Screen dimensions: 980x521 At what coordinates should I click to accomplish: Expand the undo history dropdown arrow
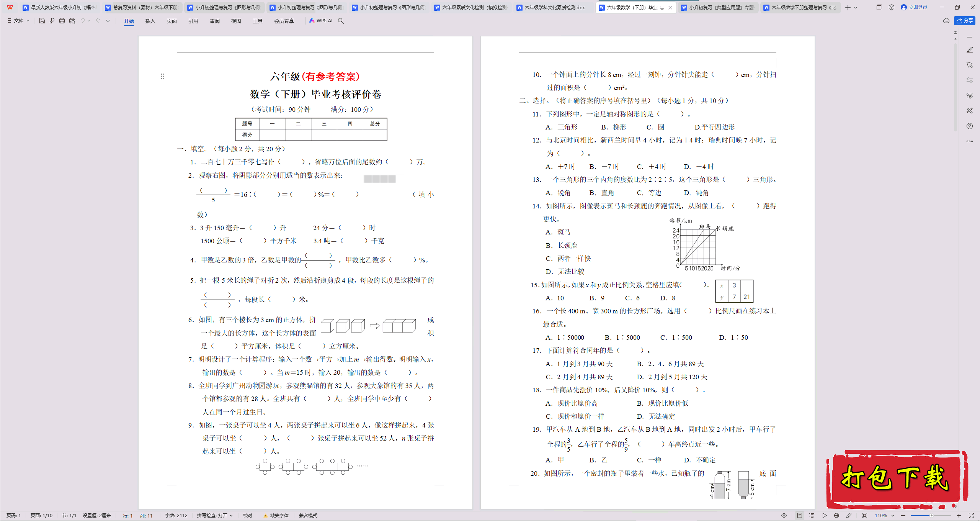point(89,21)
